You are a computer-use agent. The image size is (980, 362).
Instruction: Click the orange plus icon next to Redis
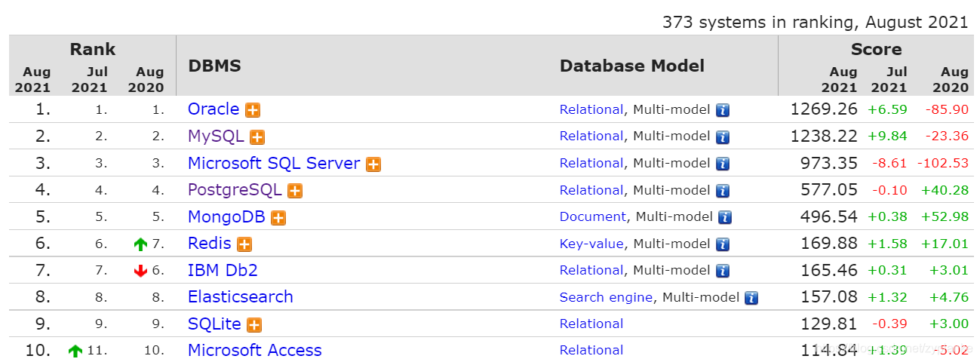click(x=244, y=244)
